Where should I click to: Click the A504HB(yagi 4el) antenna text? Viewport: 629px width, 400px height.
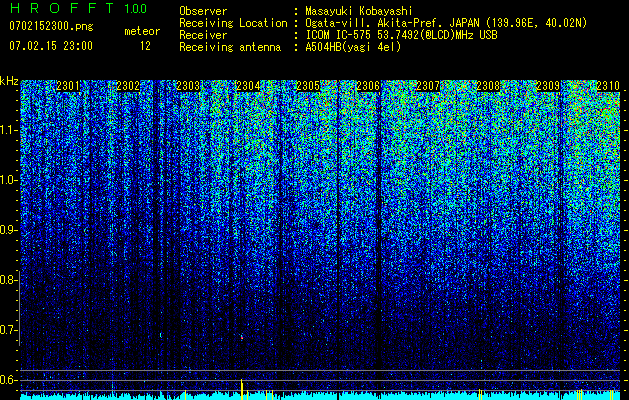tap(353, 47)
